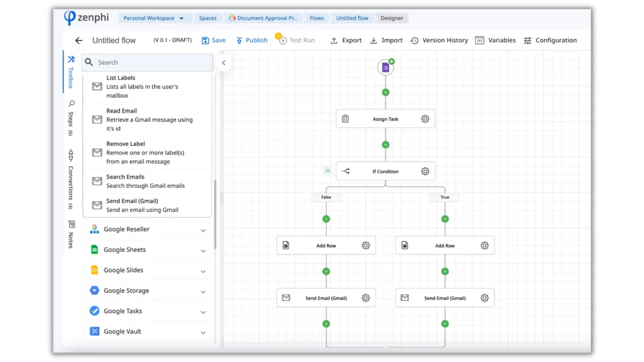Select the Designer breadcrumb
The height and width of the screenshot is (362, 644).
point(391,18)
